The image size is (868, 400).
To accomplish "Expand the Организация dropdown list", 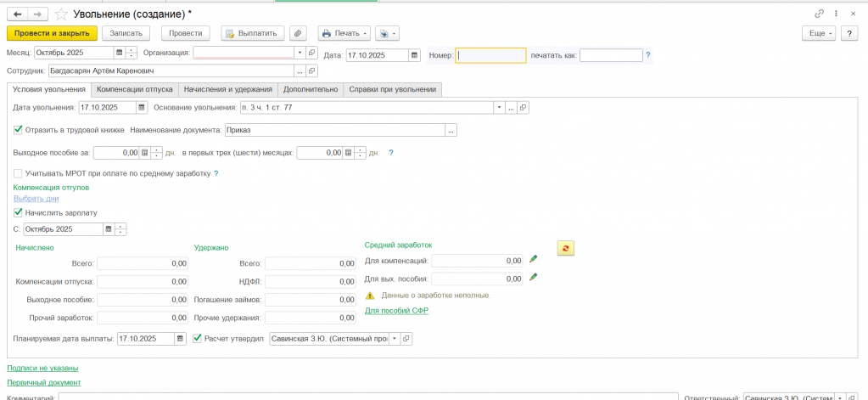I will [x=300, y=54].
